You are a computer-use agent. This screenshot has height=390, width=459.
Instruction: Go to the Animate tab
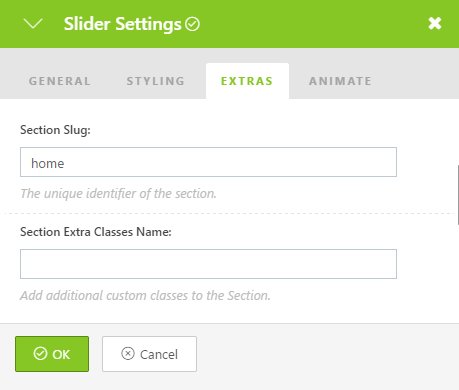click(340, 81)
